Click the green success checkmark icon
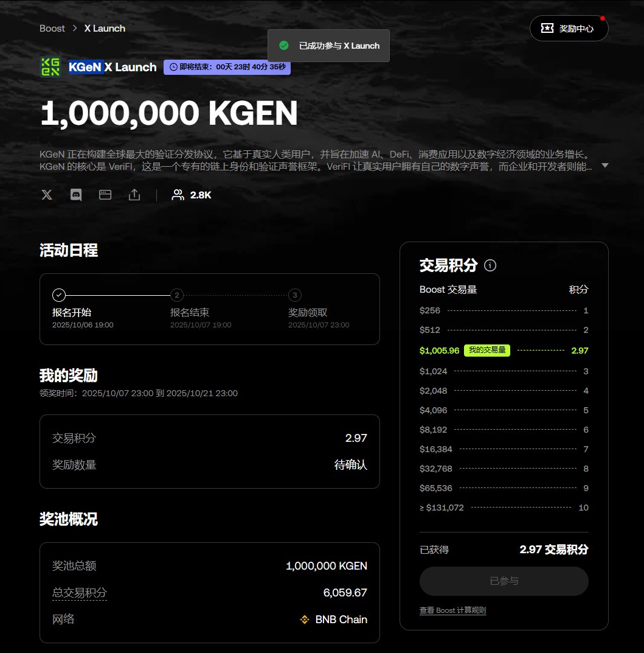The width and height of the screenshot is (644, 653). click(284, 46)
